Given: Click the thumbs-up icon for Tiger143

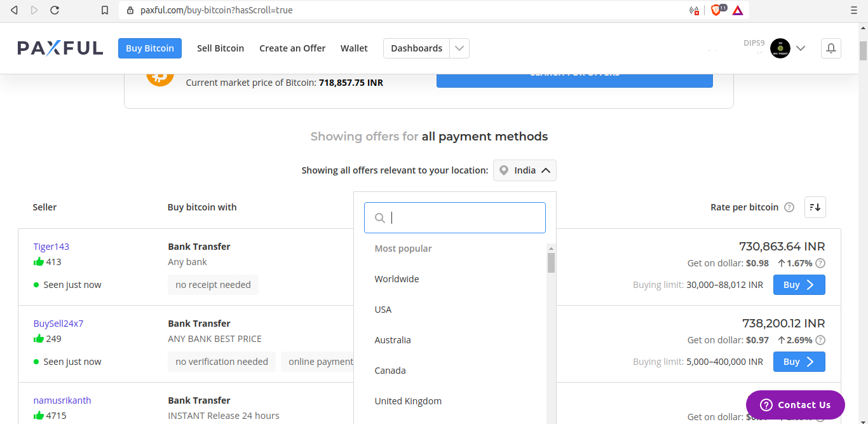Looking at the screenshot, I should point(39,261).
